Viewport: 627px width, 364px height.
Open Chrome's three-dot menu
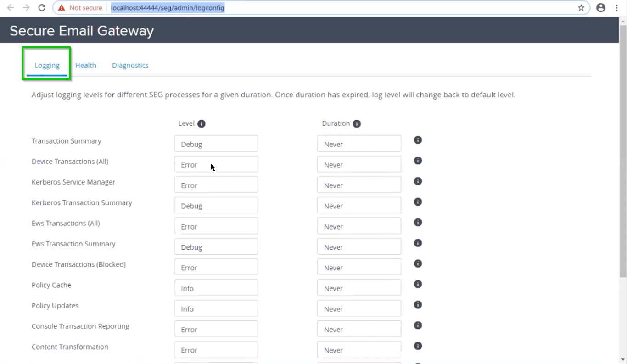tap(617, 7)
